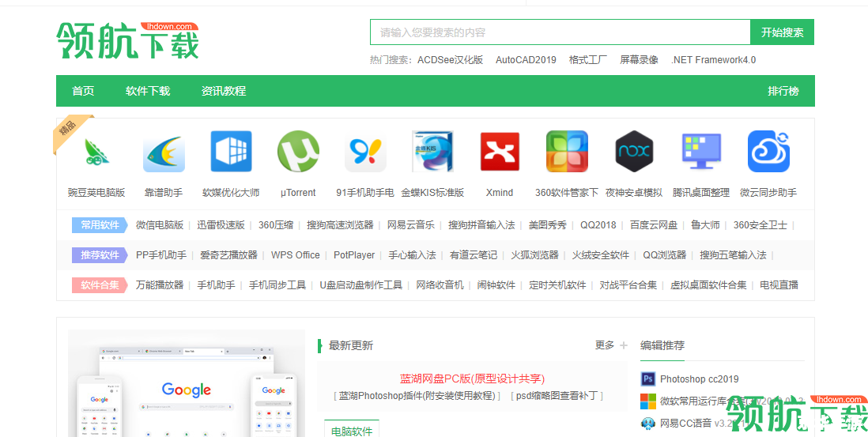Click the search input field
This screenshot has height=437, width=868.
coord(560,32)
